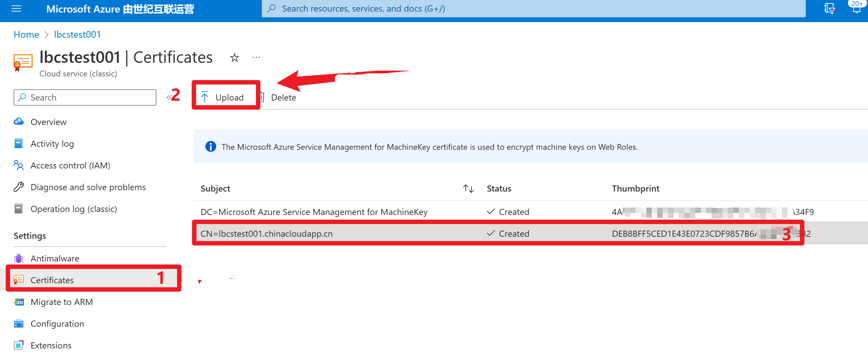Open the portal hamburger menu
The height and width of the screenshot is (360, 868).
pos(16,9)
